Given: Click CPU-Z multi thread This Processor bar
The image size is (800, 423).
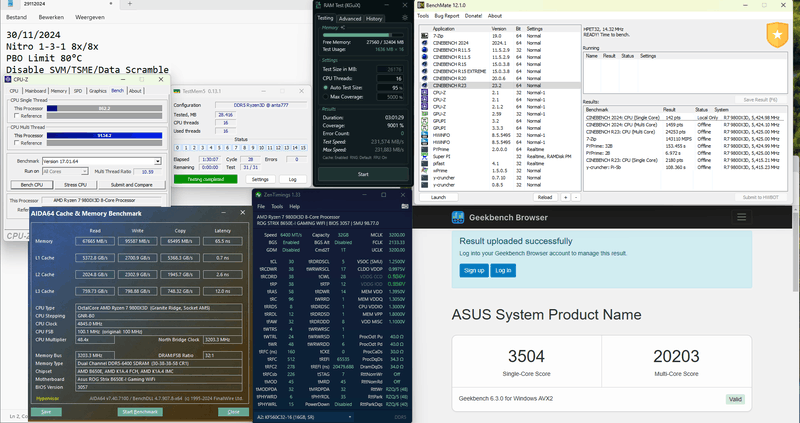Looking at the screenshot, I should [x=104, y=135].
